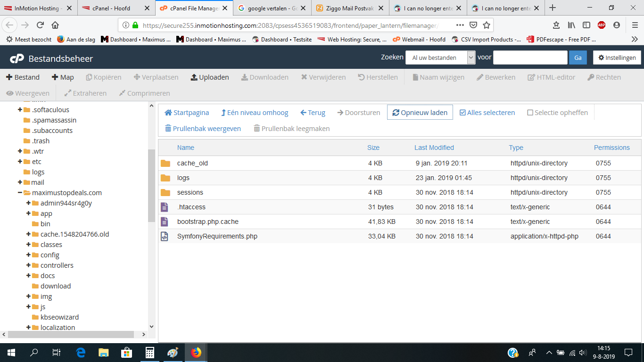
Task: Collapse the maximustopdeals.com folder
Action: [20, 193]
